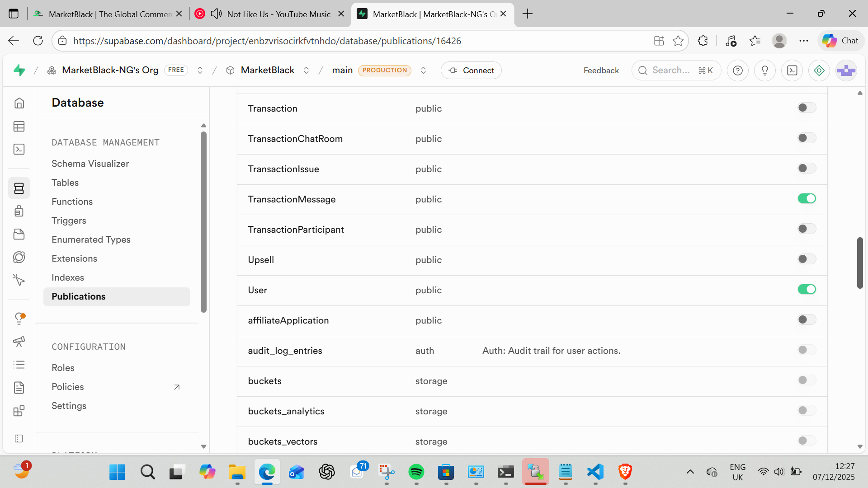Enable the Upsell table toggle
868x488 pixels.
pos(807,259)
